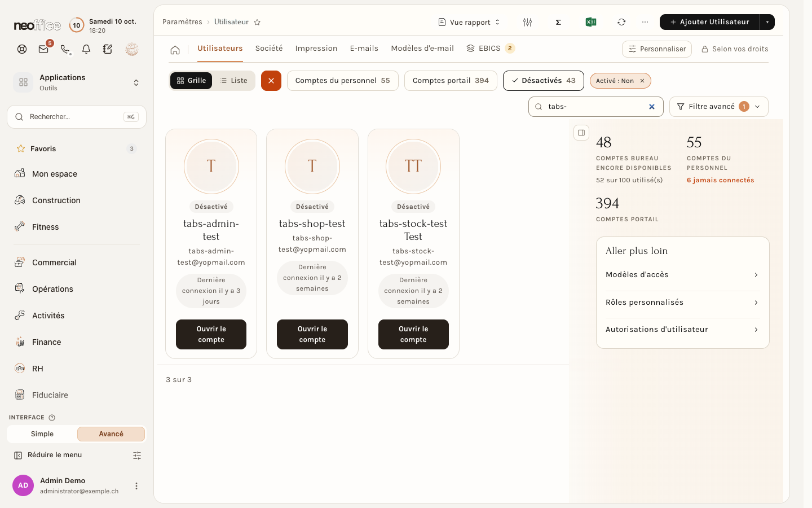Select Simple interface mode
Screen dimensions: 812x508
pyautogui.click(x=42, y=434)
